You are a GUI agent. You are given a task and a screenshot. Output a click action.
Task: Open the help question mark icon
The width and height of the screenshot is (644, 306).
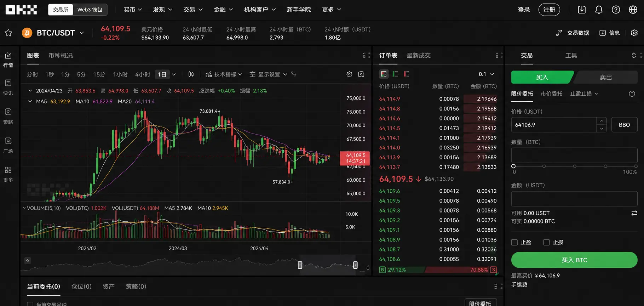[616, 10]
